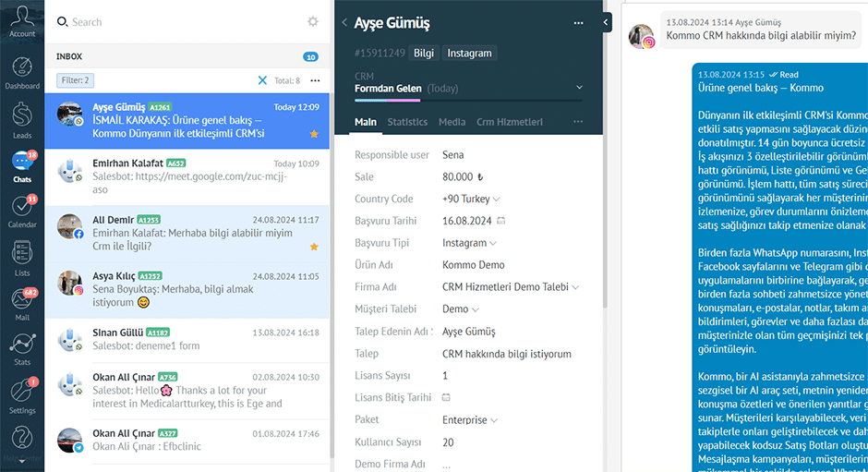
Task: Open Mail from the sidebar
Action: (22, 302)
